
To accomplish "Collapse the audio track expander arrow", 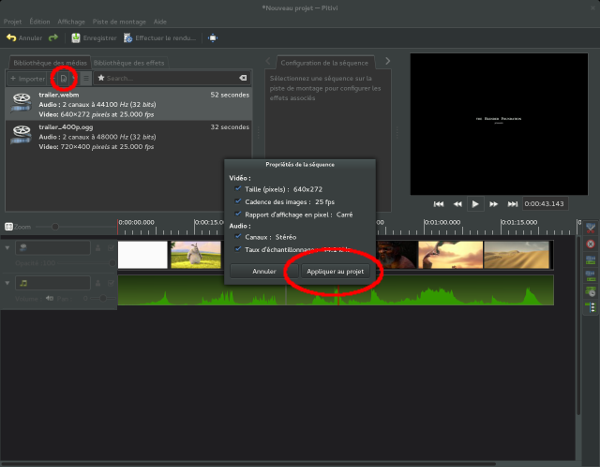I will (8, 284).
